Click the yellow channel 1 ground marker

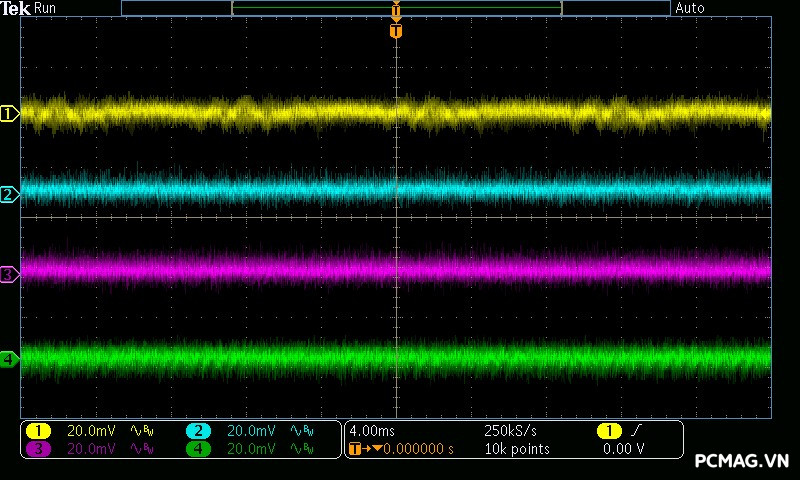point(9,114)
